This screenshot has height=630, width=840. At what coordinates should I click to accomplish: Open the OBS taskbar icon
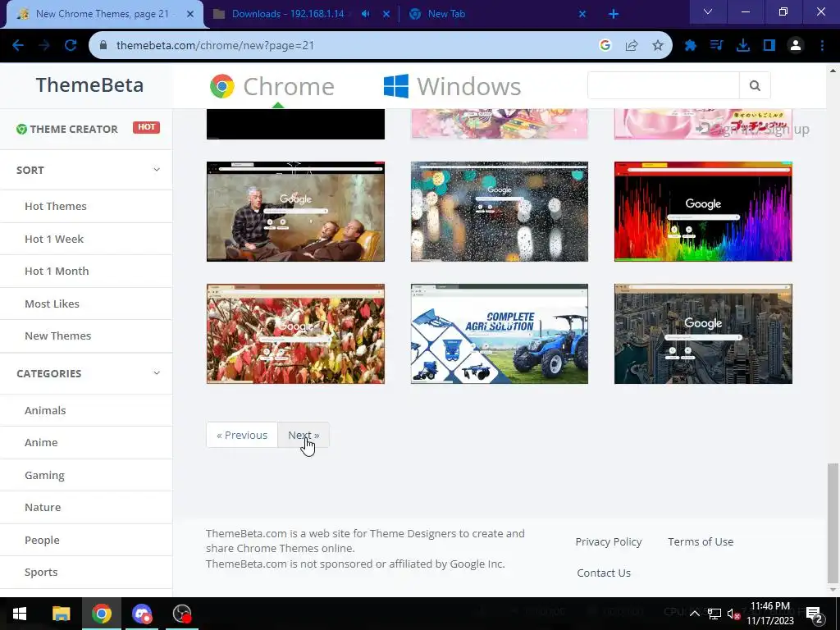(x=182, y=614)
